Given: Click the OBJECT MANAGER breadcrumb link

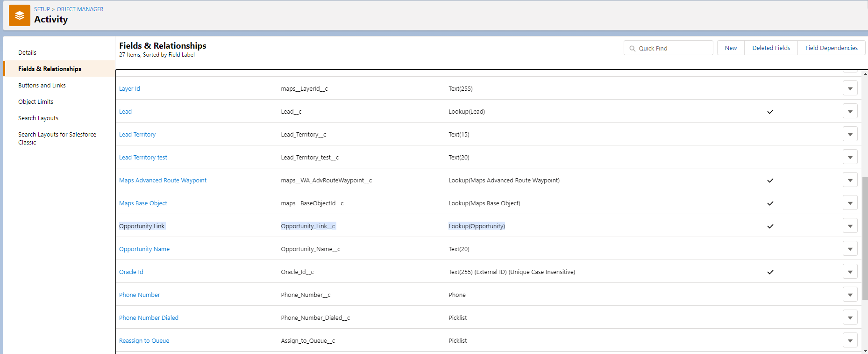Looking at the screenshot, I should pyautogui.click(x=80, y=9).
